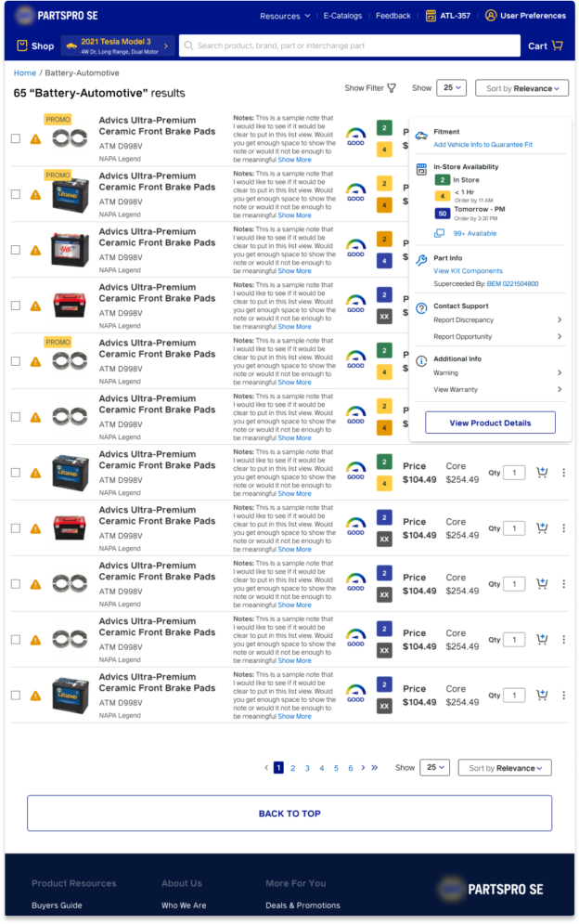Screen dimensions: 579x924
Task: Add eighth result row to cart
Action: [542, 528]
